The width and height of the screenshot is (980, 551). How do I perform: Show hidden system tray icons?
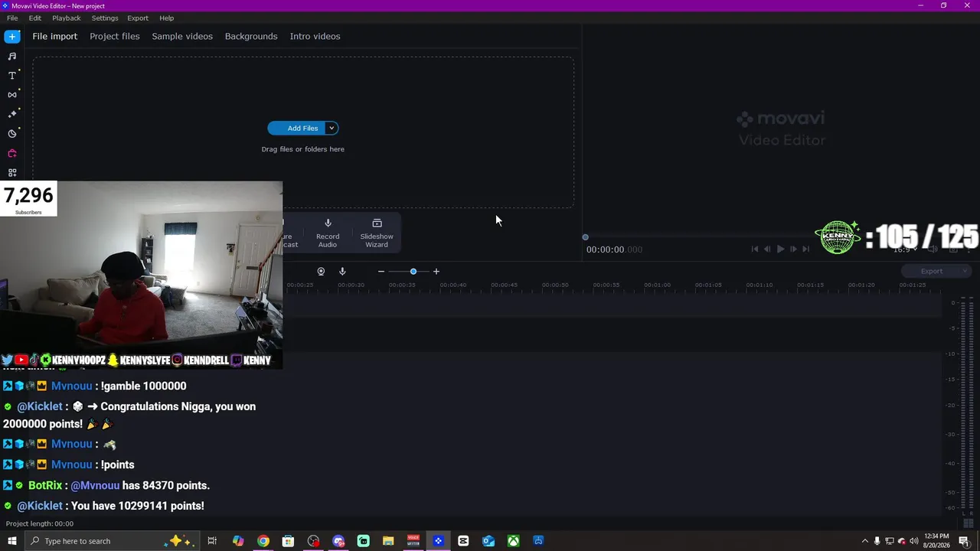point(865,541)
